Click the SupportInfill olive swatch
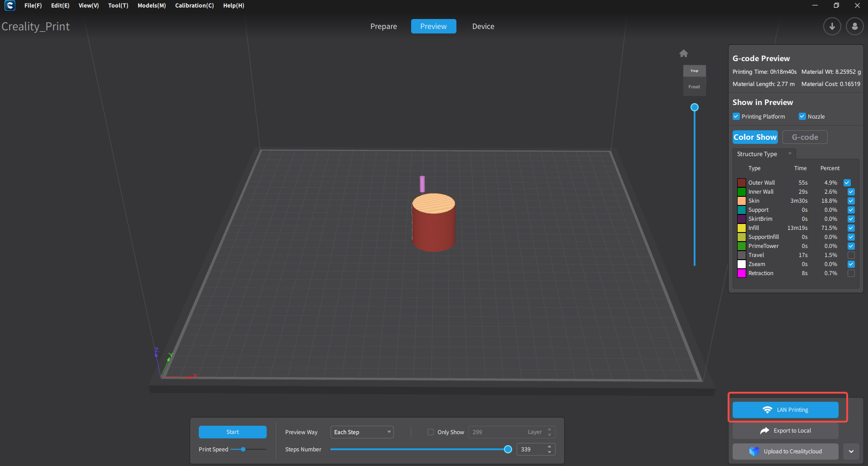Viewport: 868px width, 466px height. point(742,237)
